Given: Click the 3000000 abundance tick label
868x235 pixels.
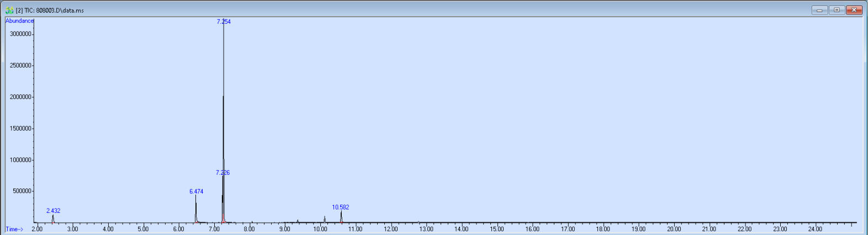Looking at the screenshot, I should pyautogui.click(x=20, y=34).
